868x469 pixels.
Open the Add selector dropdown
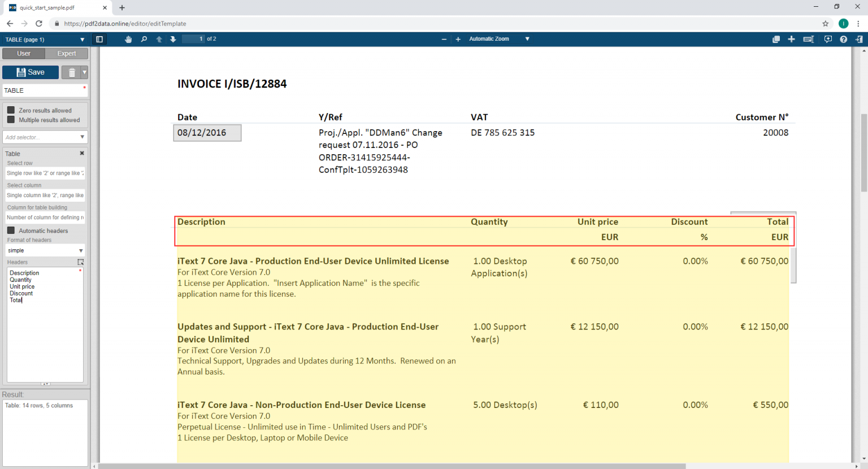click(x=45, y=137)
